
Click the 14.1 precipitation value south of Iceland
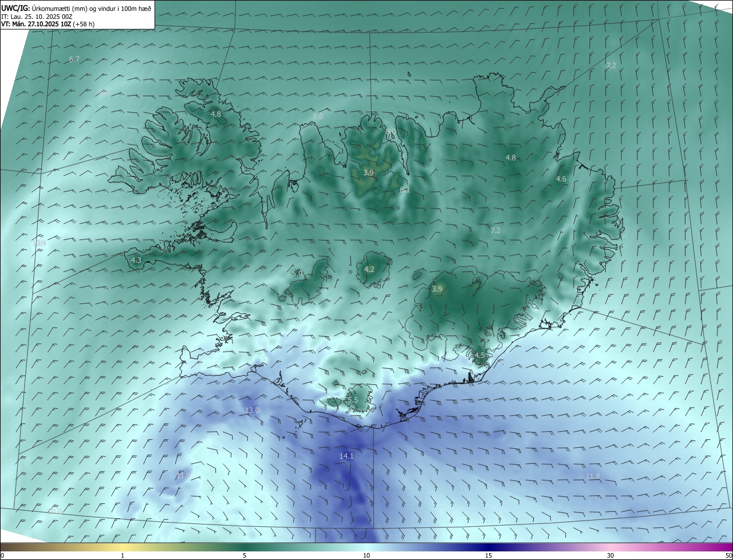coord(346,456)
